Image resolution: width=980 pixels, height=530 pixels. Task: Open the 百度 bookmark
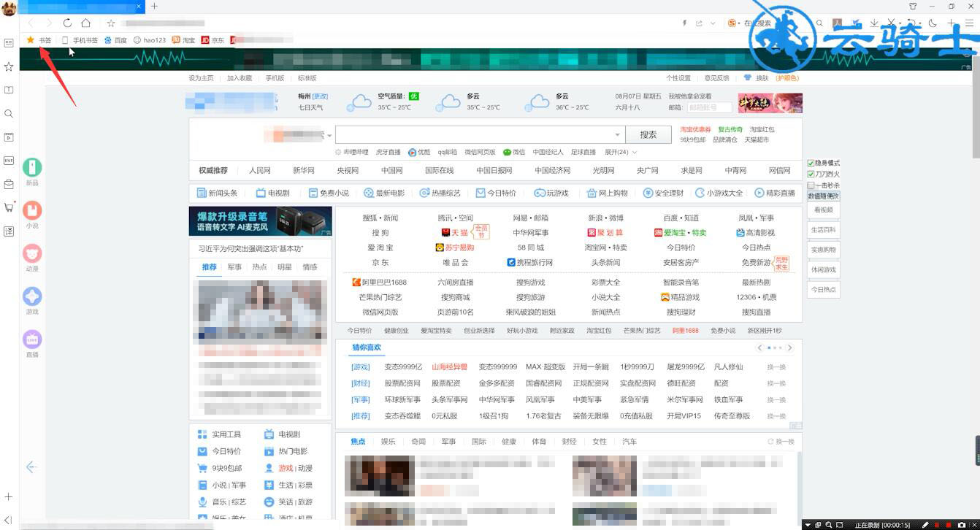point(115,40)
